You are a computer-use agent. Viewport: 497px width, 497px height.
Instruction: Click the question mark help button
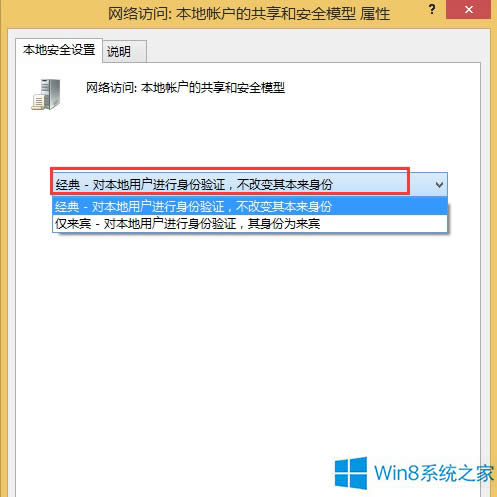[432, 9]
